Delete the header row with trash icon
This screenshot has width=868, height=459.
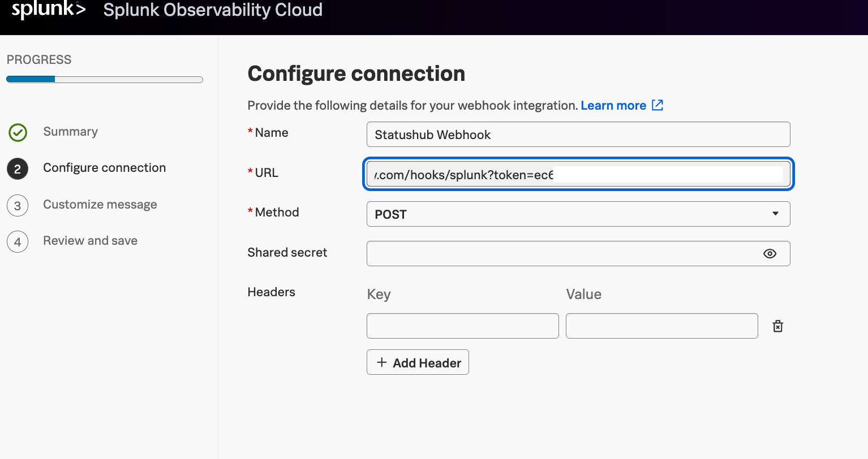[778, 326]
